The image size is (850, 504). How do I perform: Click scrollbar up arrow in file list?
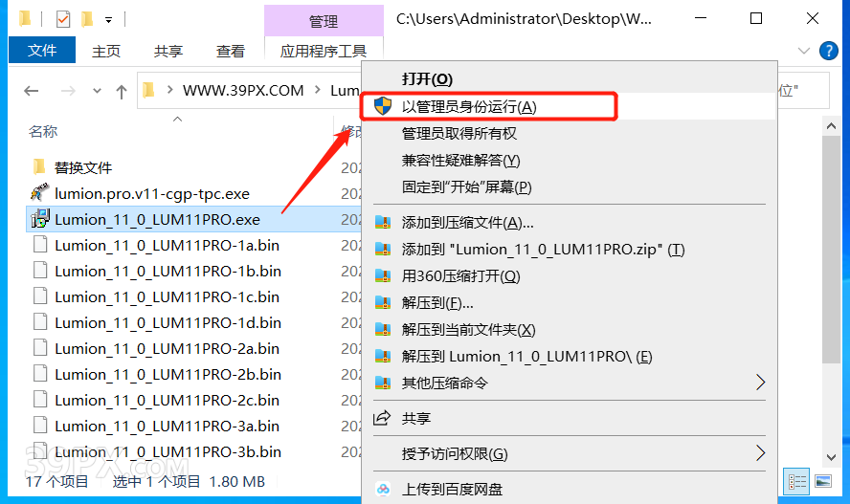click(x=831, y=126)
